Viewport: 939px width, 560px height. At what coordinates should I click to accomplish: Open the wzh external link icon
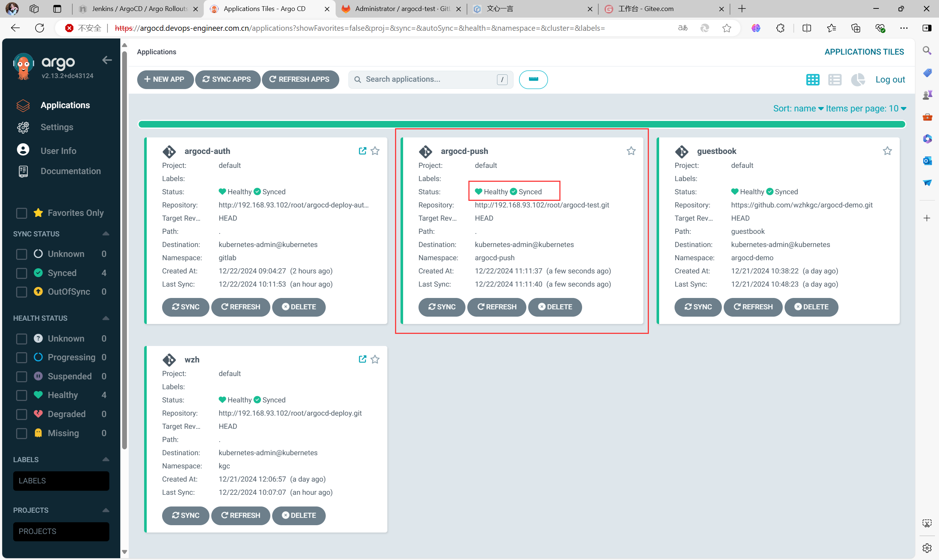pyautogui.click(x=362, y=359)
